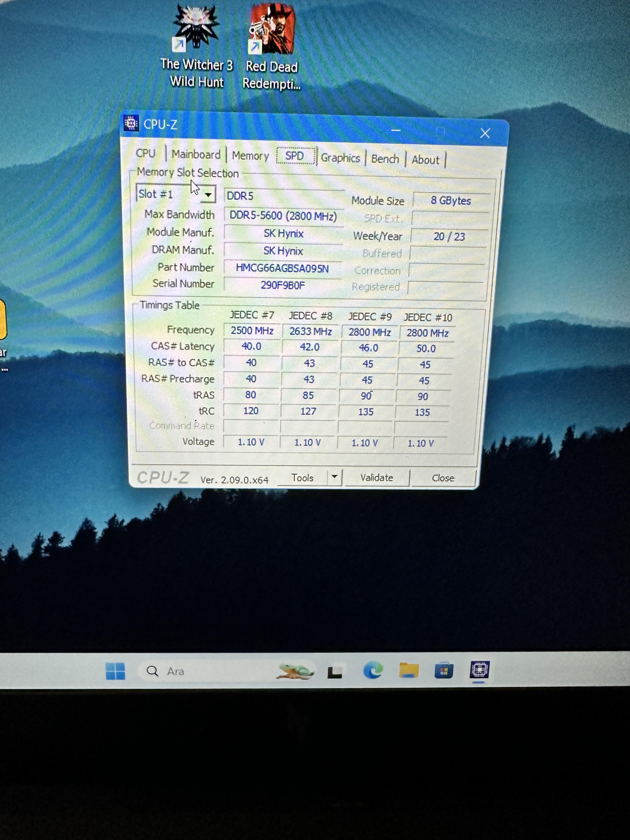Image resolution: width=630 pixels, height=840 pixels.
Task: Click the DRAM Manuf. SK Hynix value
Action: [x=283, y=251]
